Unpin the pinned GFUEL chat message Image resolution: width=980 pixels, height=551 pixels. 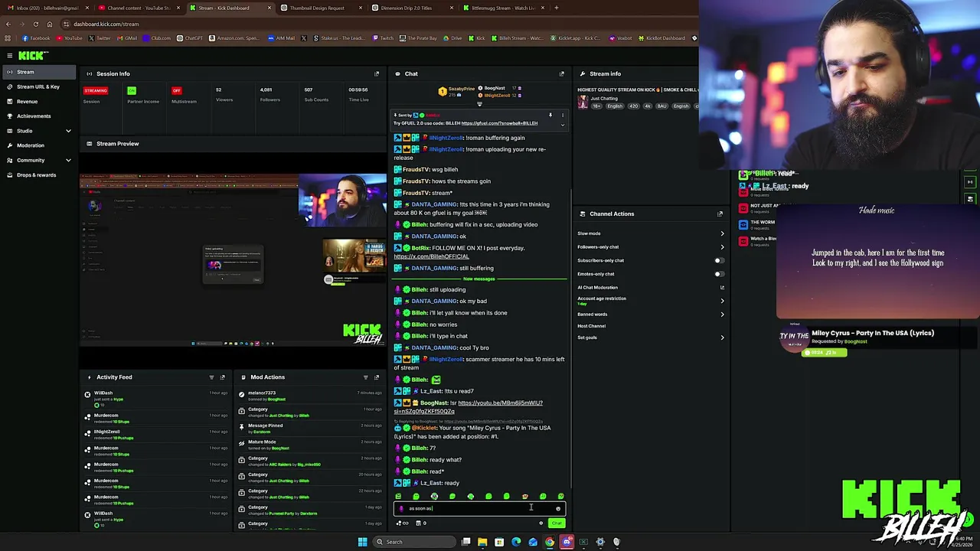(550, 115)
